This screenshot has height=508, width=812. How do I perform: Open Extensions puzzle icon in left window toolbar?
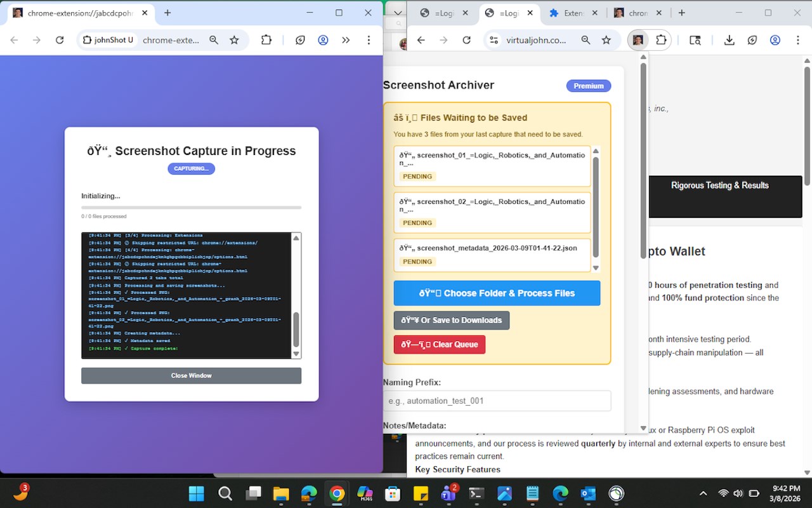(x=266, y=40)
